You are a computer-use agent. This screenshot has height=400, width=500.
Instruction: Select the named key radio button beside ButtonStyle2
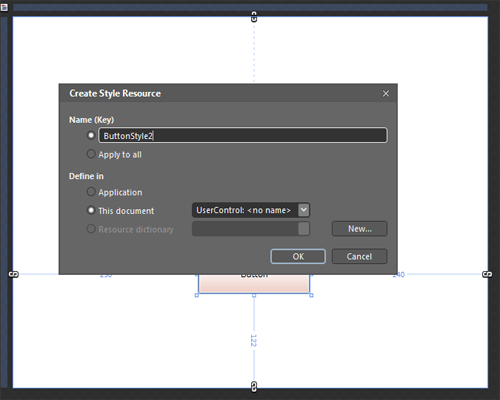click(91, 135)
